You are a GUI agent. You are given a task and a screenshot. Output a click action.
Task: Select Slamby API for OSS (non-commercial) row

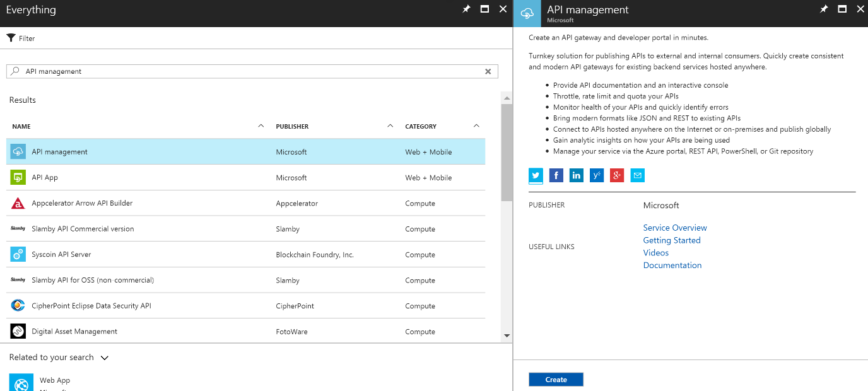pyautogui.click(x=246, y=280)
